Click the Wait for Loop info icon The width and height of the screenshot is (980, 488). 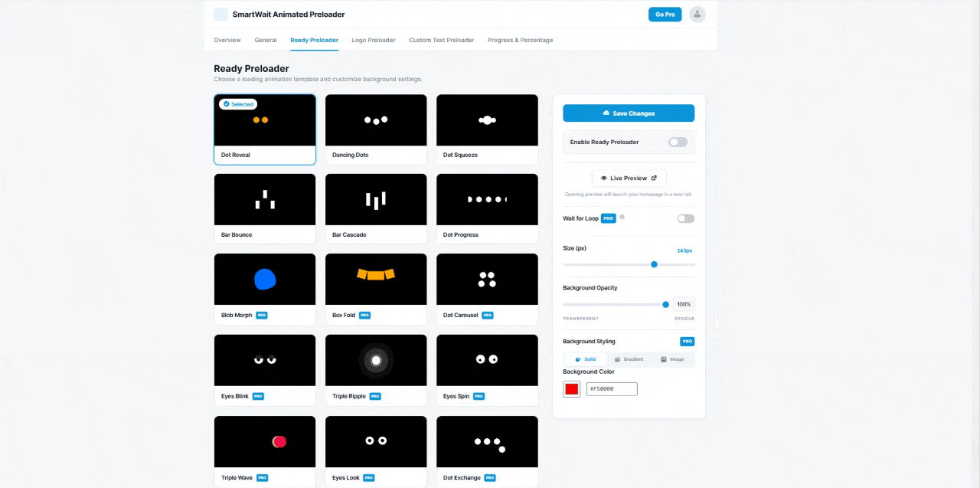pyautogui.click(x=622, y=217)
